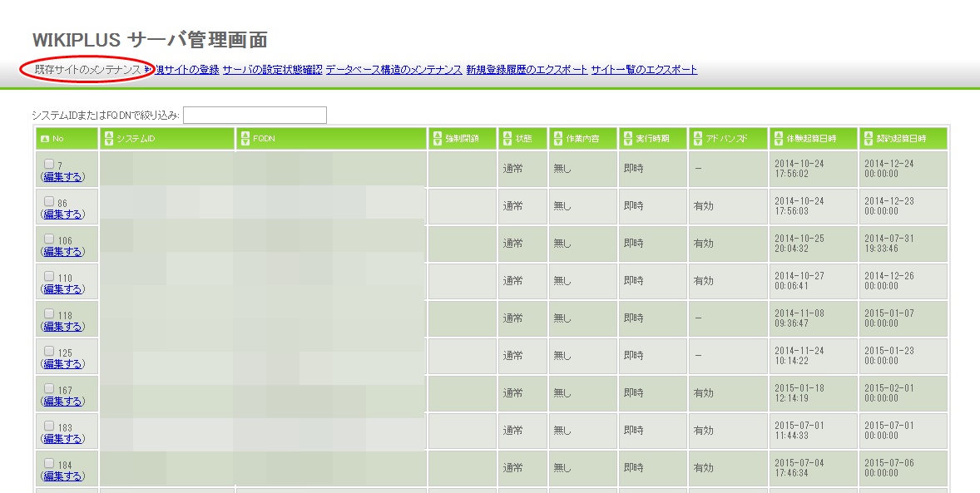Open 既存サイトのメンテナンス in the navigation

pyautogui.click(x=86, y=71)
